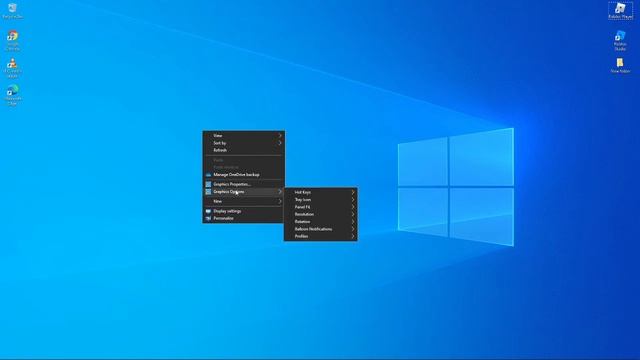Select the Google Chrome desktop shortcut
640x360 pixels.
tap(12, 40)
